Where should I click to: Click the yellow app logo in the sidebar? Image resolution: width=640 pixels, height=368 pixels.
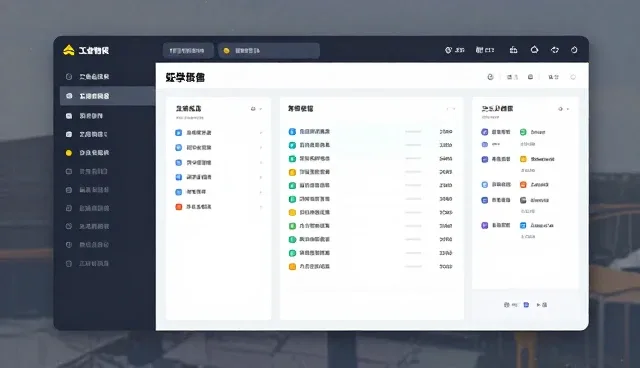(69, 50)
